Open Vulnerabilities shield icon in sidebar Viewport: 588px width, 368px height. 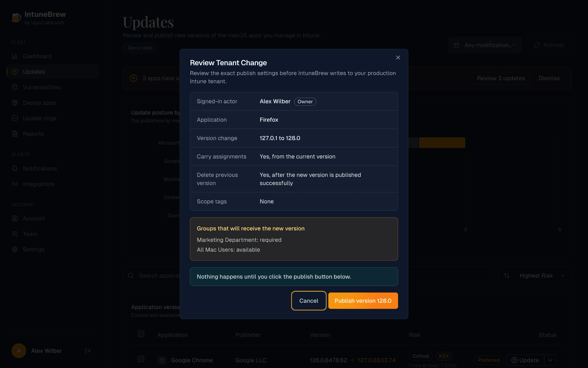[x=15, y=87]
